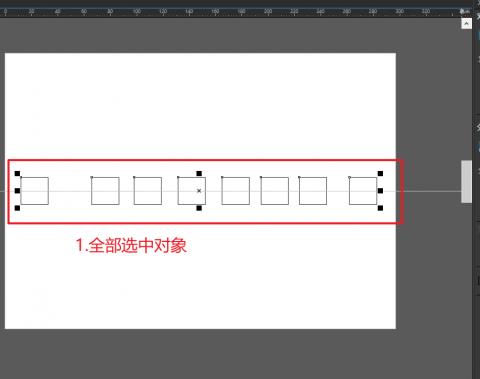Click the top-left black selection handle

point(17,173)
